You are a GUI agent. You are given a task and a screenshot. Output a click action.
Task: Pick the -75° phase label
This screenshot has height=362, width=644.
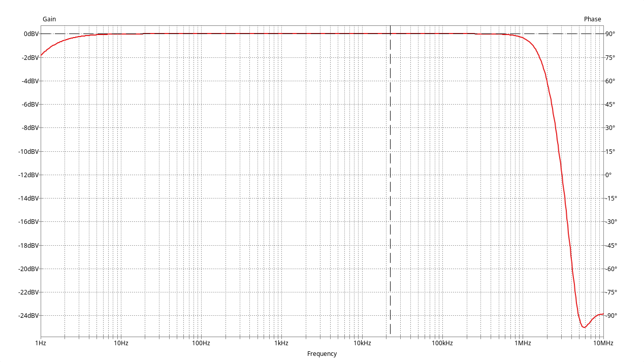tap(611, 292)
